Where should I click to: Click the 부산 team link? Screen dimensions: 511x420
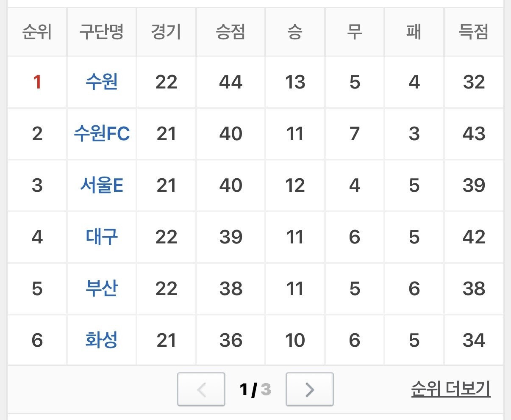pyautogui.click(x=102, y=288)
